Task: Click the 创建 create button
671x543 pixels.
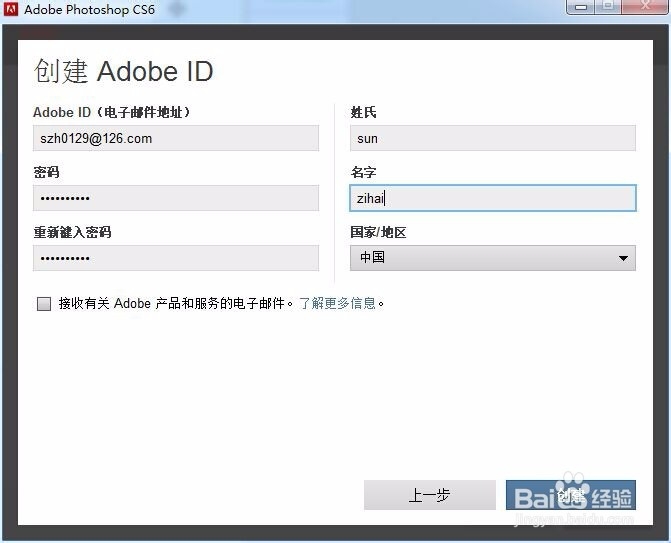Action: (570, 495)
